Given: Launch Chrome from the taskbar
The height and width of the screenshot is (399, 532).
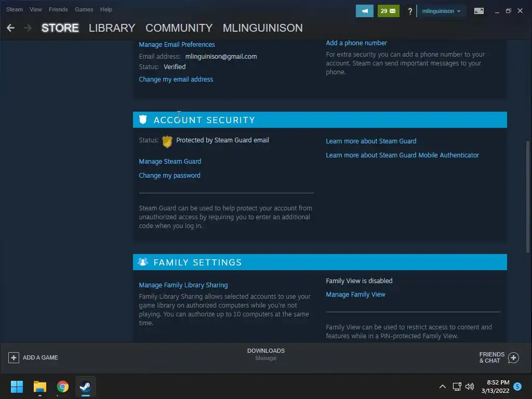Looking at the screenshot, I should [62, 387].
